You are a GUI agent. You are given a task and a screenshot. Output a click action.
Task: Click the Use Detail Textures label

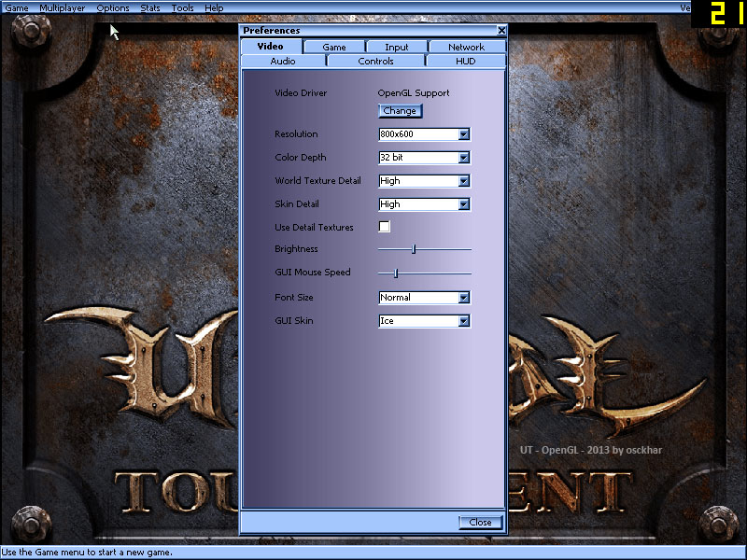(314, 227)
